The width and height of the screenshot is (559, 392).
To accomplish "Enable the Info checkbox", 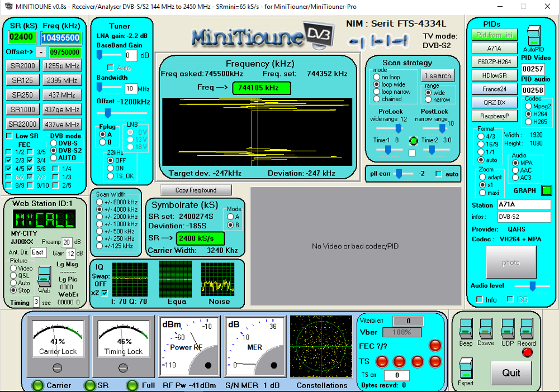I will (x=480, y=299).
